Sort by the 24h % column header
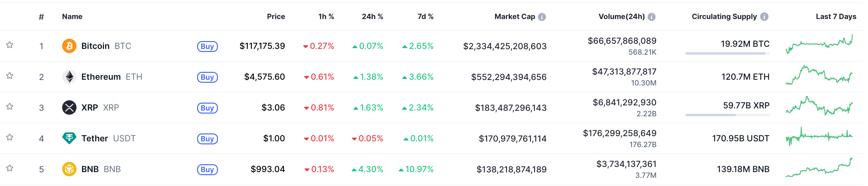 [372, 17]
